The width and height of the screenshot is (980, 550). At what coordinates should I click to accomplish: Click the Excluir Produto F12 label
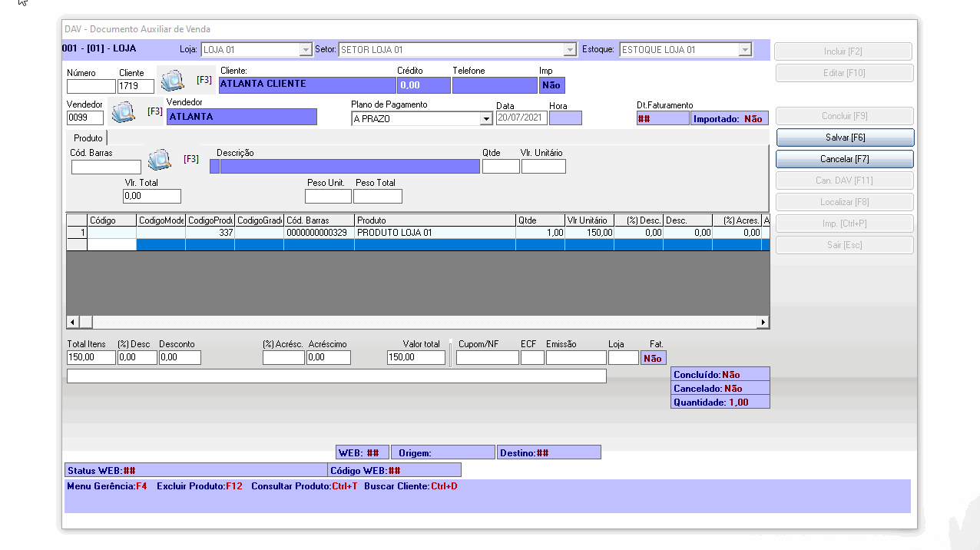click(x=199, y=487)
